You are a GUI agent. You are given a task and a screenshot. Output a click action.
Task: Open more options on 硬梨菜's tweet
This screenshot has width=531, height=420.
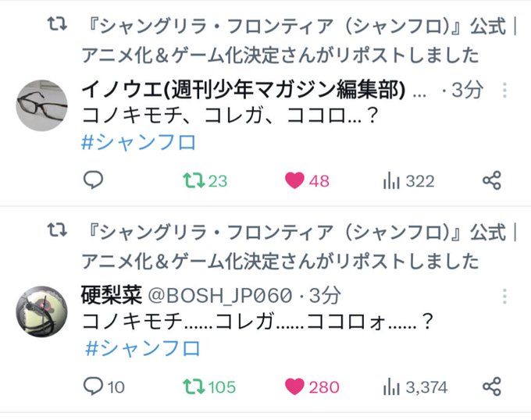505,296
